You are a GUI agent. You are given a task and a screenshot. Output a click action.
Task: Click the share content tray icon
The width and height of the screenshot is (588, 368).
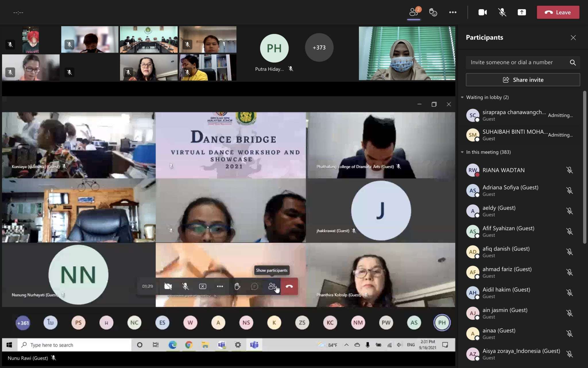(522, 12)
